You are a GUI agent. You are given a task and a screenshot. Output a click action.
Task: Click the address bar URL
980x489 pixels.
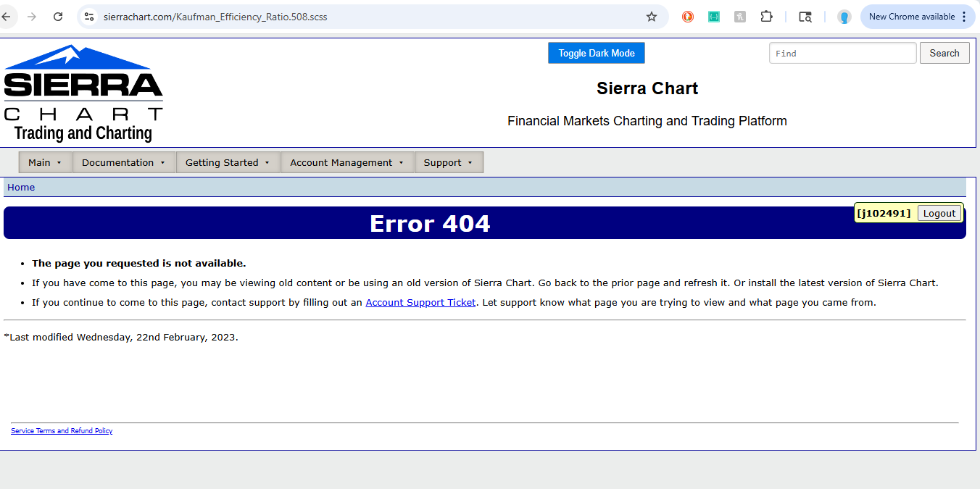pyautogui.click(x=215, y=16)
